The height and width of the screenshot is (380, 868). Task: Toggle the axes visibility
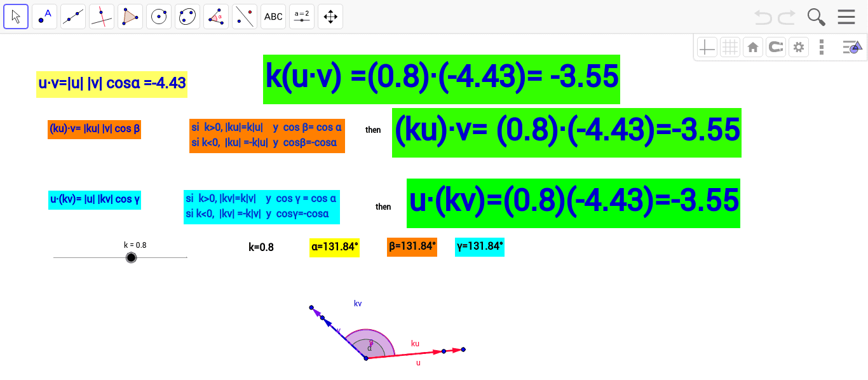click(x=707, y=46)
